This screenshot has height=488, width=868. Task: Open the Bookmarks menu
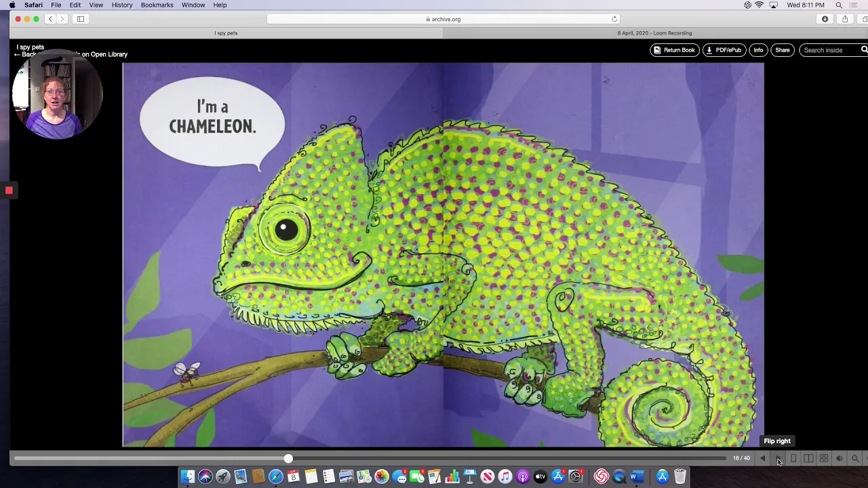[x=157, y=5]
